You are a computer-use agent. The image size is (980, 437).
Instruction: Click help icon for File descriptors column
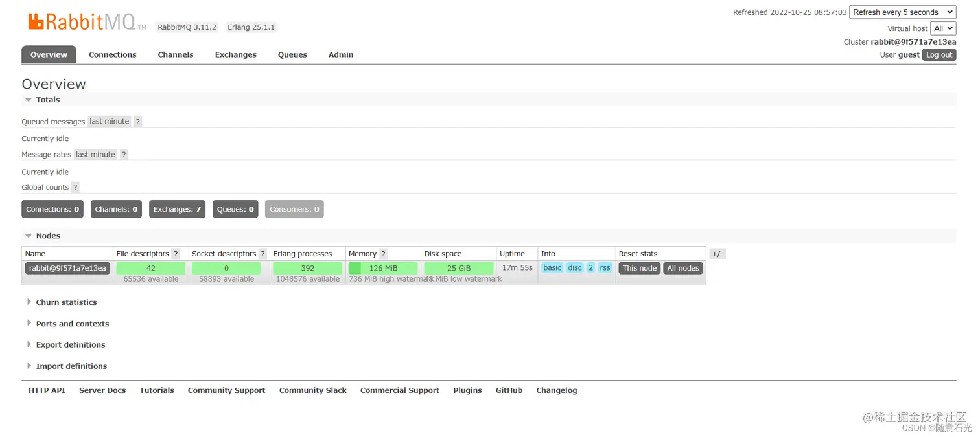(x=176, y=254)
